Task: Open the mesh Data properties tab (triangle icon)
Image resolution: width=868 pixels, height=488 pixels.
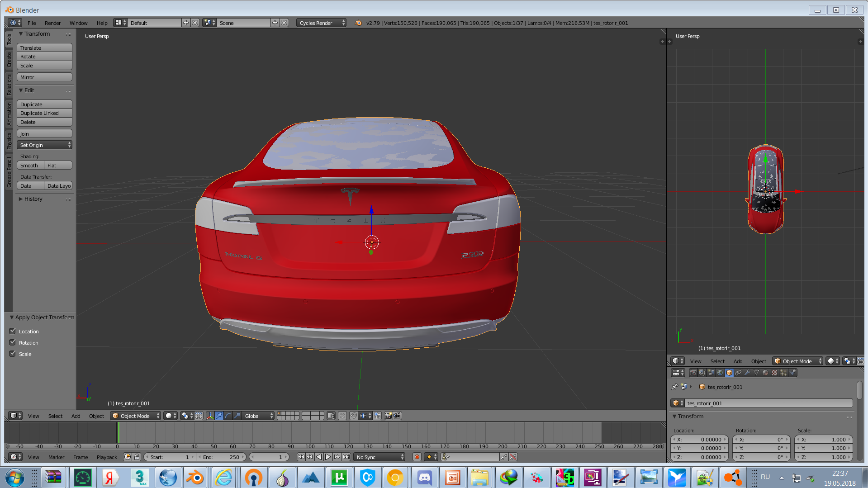Action: tap(756, 373)
